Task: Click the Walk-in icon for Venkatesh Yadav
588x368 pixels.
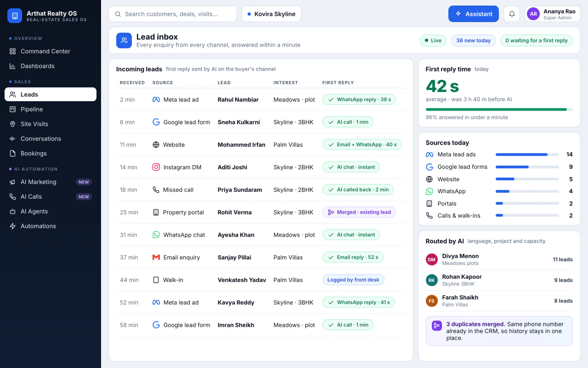Action: click(156, 280)
